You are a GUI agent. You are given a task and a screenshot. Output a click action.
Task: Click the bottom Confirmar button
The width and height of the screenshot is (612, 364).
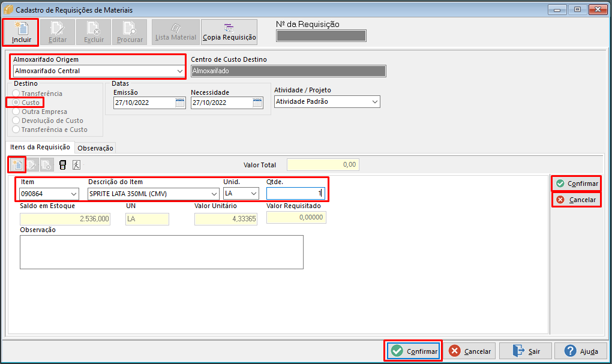coord(414,351)
